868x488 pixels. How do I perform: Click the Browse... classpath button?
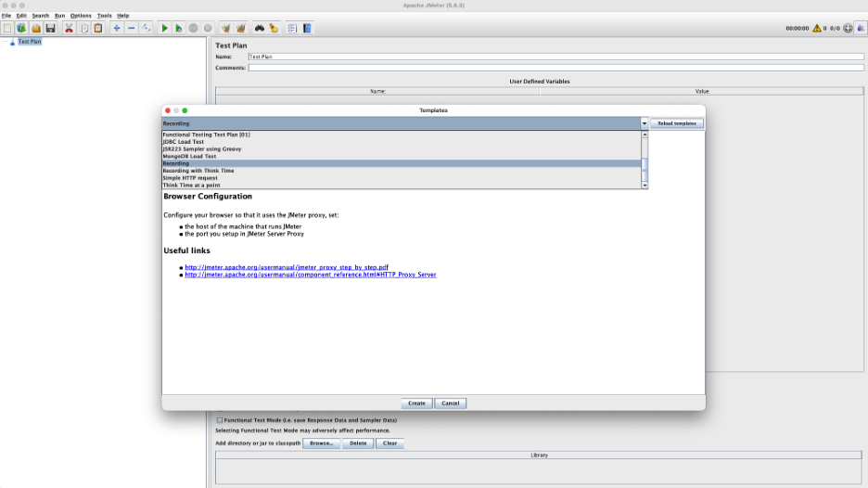(322, 443)
